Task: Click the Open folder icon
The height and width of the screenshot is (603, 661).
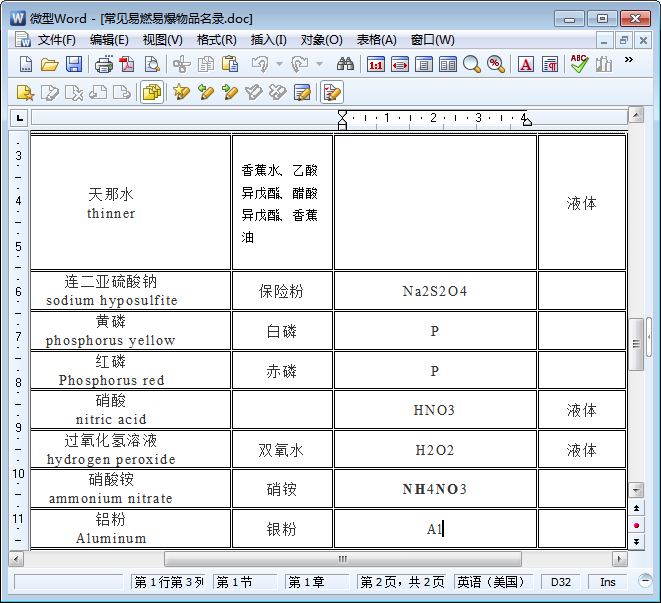Action: pyautogui.click(x=50, y=64)
